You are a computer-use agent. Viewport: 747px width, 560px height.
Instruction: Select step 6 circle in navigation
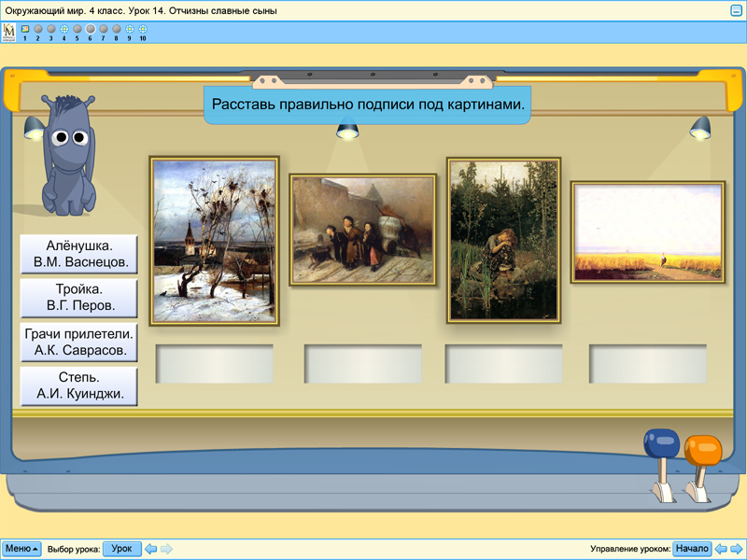(91, 29)
